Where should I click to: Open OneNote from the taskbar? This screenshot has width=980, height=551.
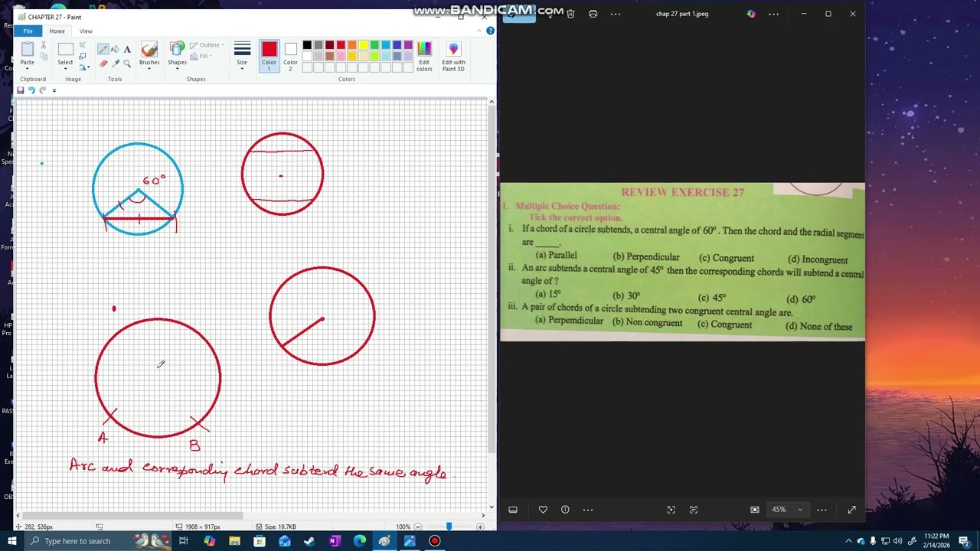click(x=335, y=541)
